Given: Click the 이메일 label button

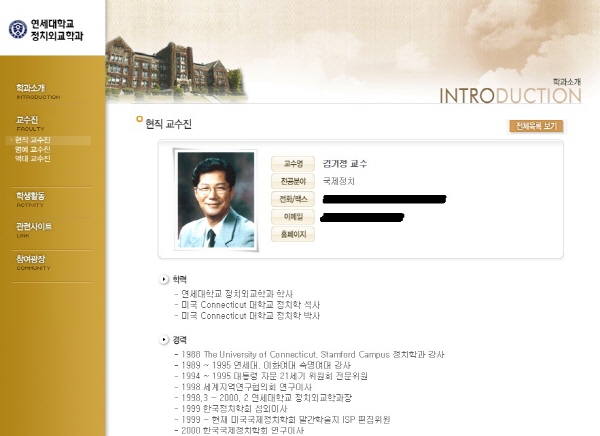Looking at the screenshot, I should (293, 217).
